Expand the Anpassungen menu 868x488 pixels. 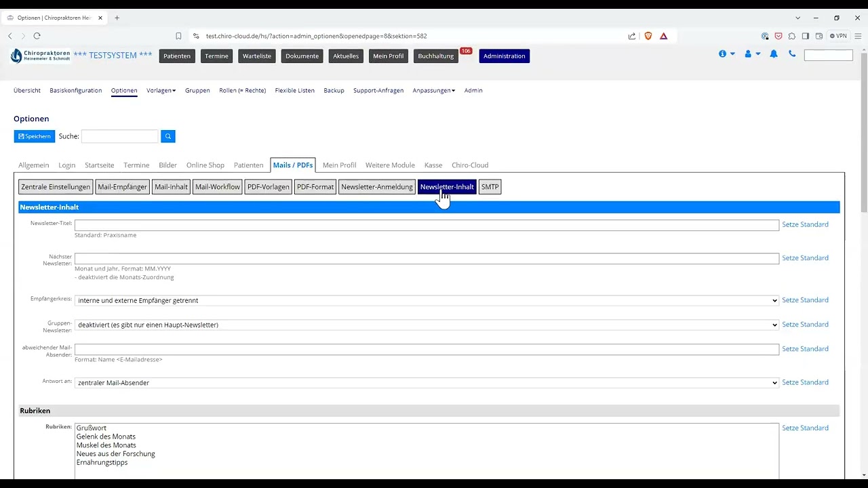433,90
